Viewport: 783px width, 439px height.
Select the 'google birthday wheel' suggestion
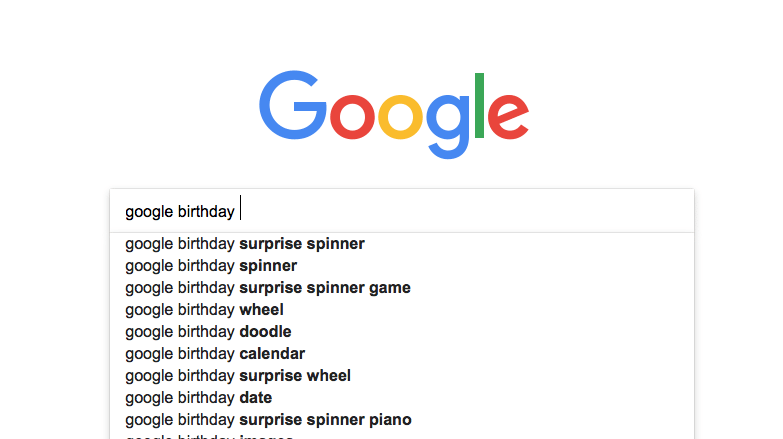pos(402,310)
